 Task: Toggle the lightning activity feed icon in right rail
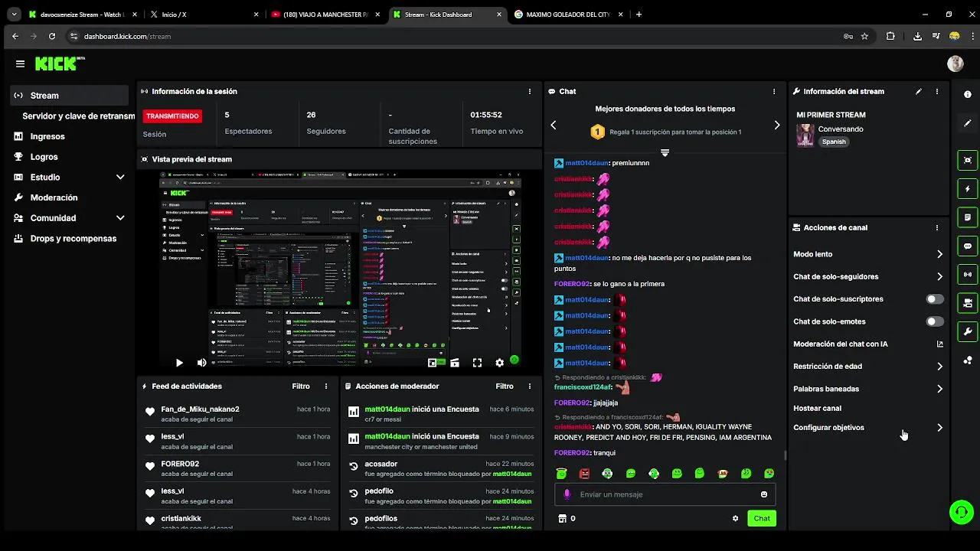(968, 189)
